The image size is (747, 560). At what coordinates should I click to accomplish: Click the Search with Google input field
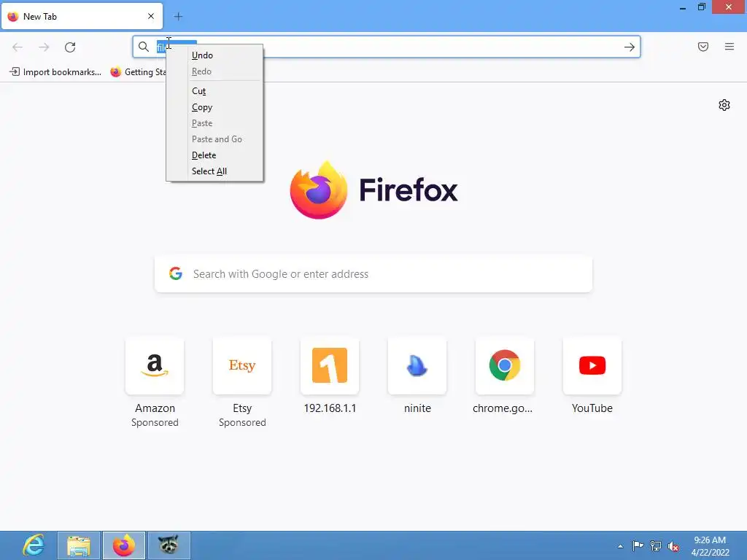pos(373,274)
